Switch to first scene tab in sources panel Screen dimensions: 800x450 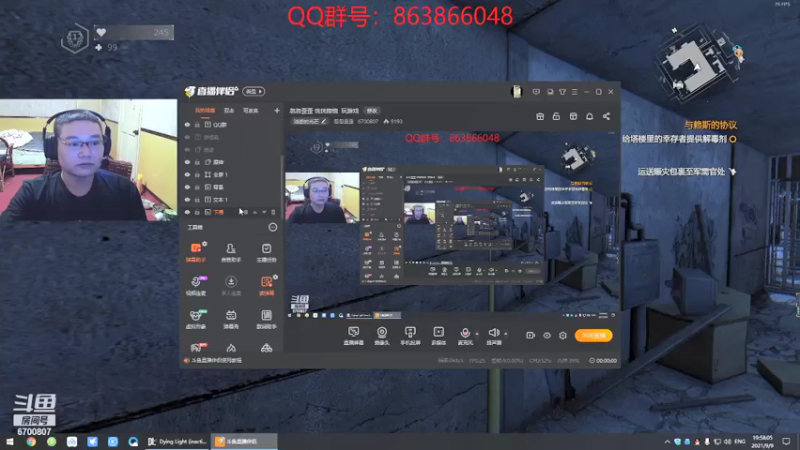coord(205,110)
